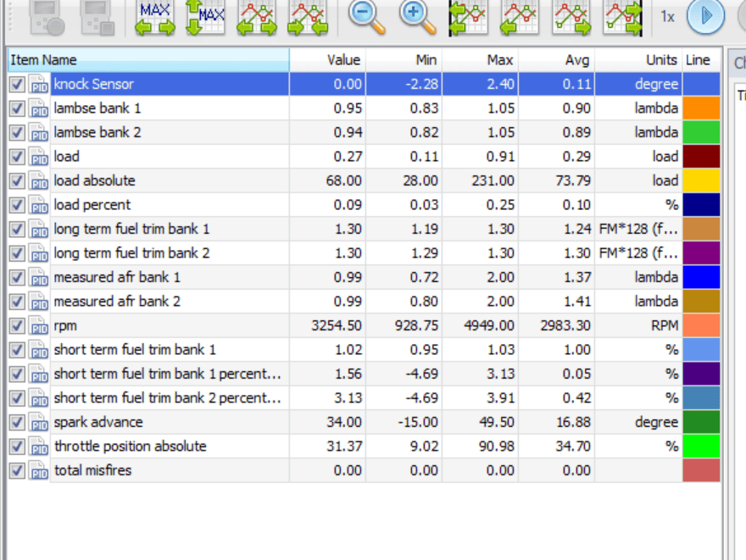Click the vertical MAX fit icon

(205, 18)
